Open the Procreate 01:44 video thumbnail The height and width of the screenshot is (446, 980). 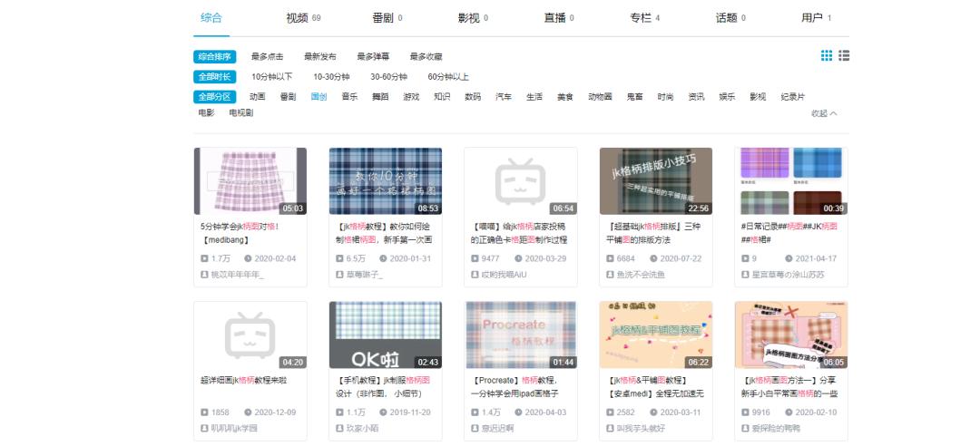pos(521,334)
